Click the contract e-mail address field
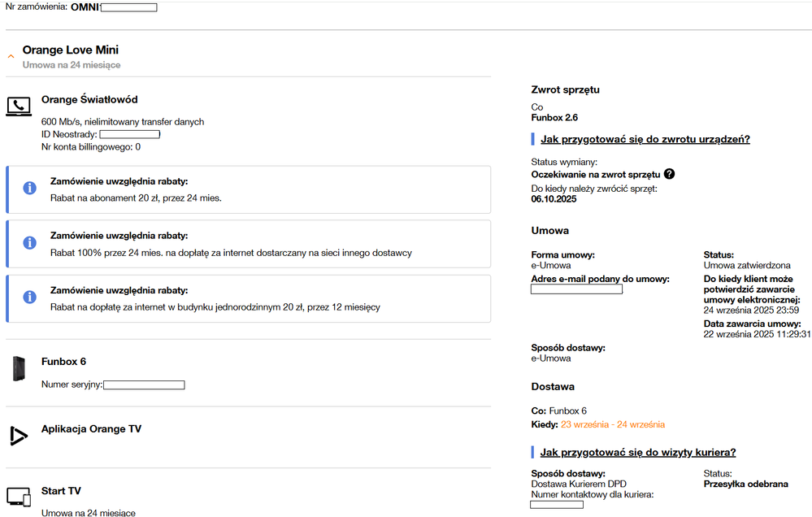This screenshot has height=517, width=812. point(576,289)
